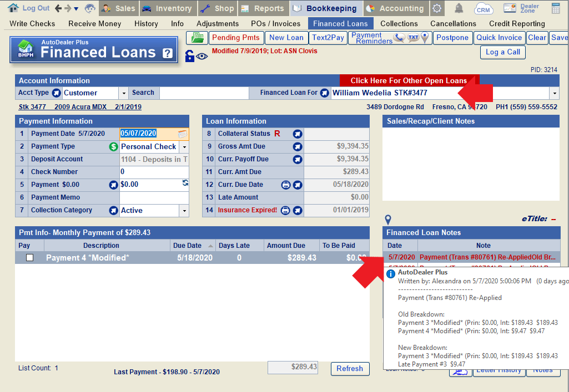Click the Refresh button
Image resolution: width=569 pixels, height=392 pixels.
tap(350, 369)
